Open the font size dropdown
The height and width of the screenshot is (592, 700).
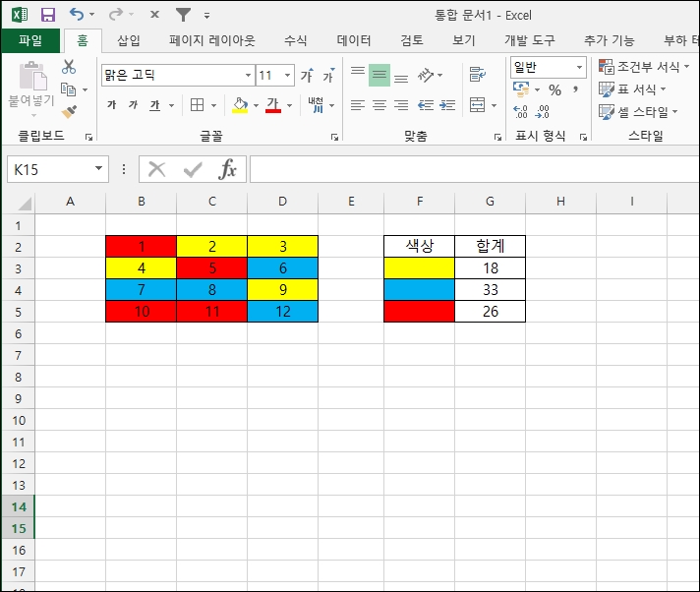[288, 75]
